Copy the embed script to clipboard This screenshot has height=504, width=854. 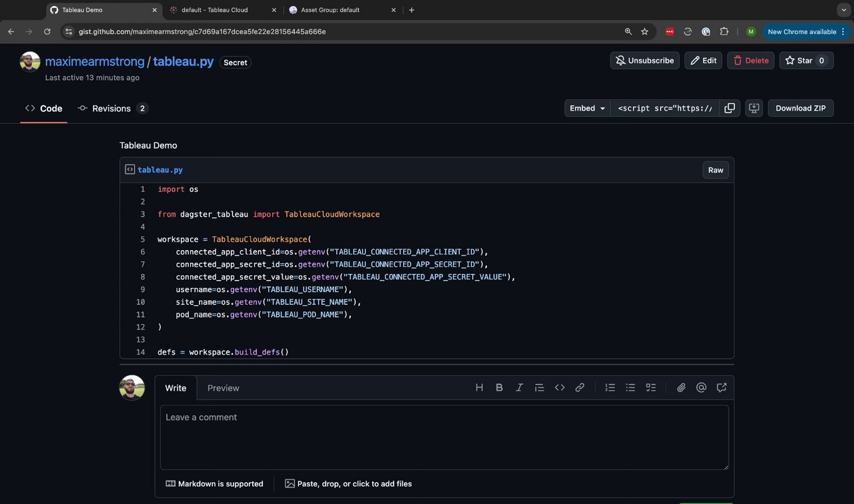(730, 108)
